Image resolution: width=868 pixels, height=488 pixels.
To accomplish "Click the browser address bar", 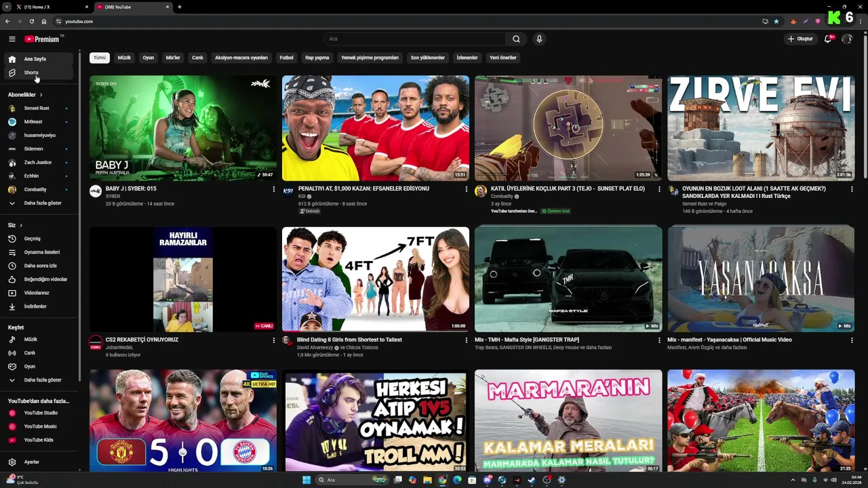I will coord(407,21).
